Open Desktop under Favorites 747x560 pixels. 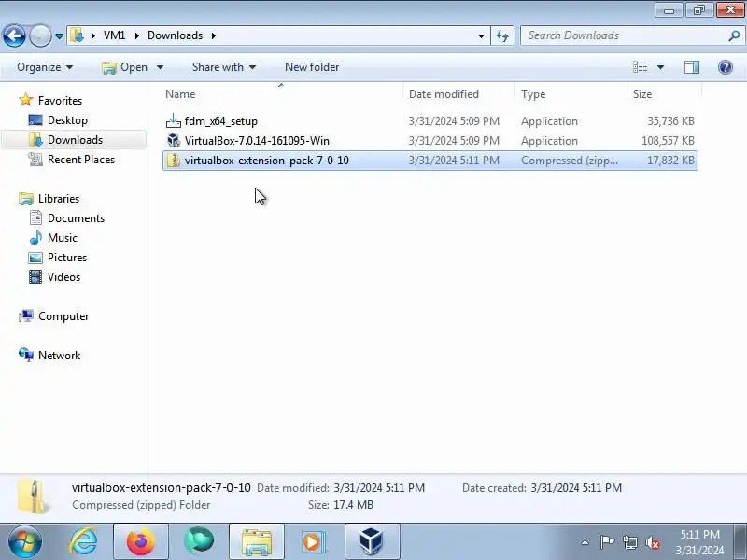click(x=67, y=120)
